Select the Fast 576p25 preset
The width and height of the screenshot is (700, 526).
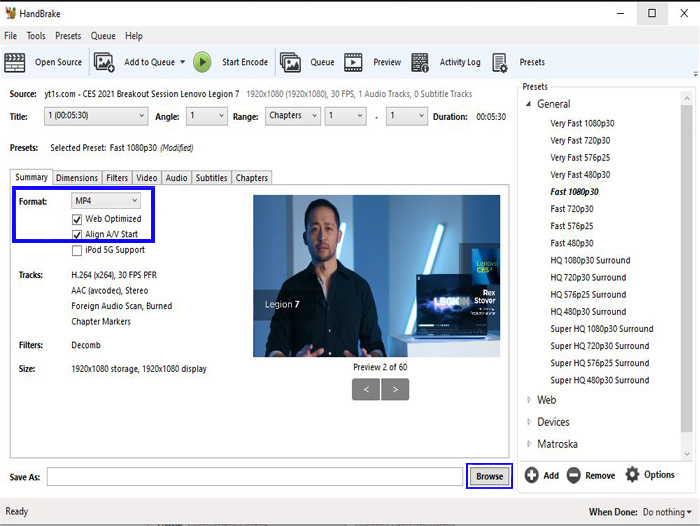pyautogui.click(x=572, y=226)
